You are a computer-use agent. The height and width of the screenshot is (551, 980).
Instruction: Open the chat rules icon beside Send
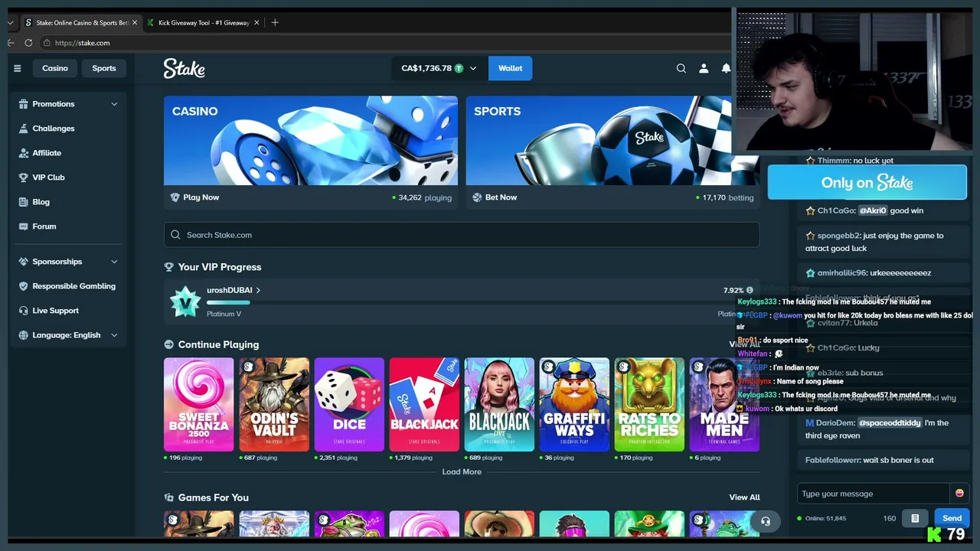[x=915, y=518]
